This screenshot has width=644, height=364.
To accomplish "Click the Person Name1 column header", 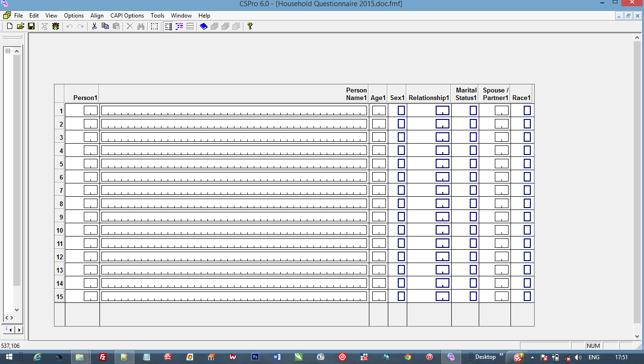I will click(x=234, y=94).
